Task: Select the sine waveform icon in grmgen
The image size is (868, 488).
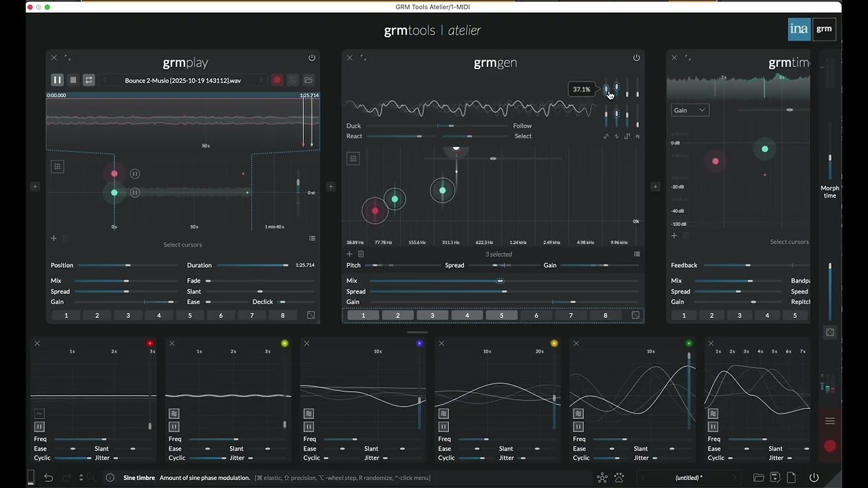Action: click(606, 136)
